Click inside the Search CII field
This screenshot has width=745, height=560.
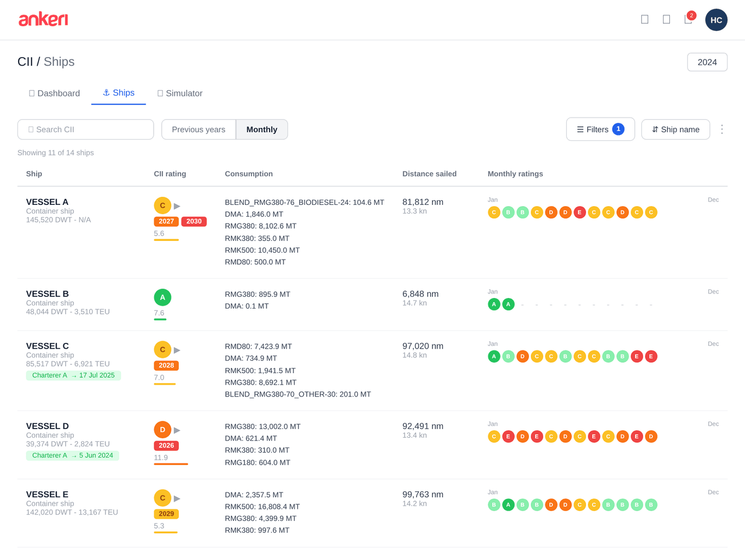point(85,129)
